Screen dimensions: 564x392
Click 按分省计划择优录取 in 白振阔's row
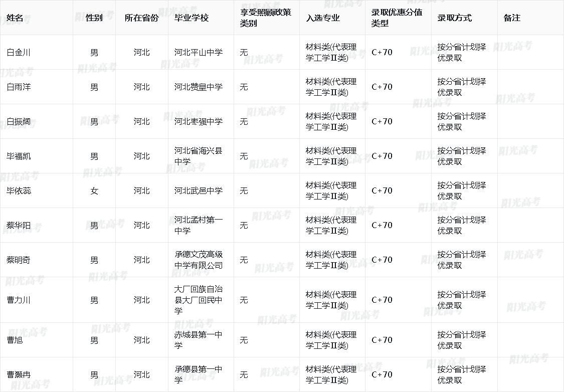click(462, 121)
